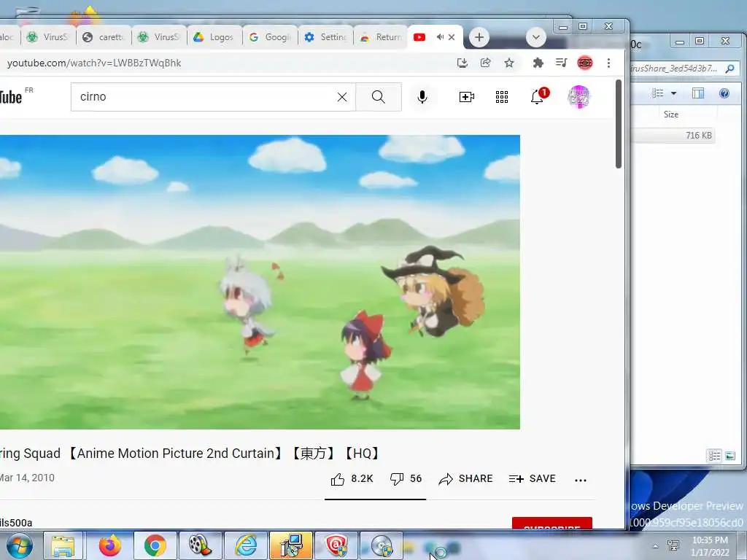Open the Chrome three-dot menu
The height and width of the screenshot is (560, 747).
pos(608,63)
